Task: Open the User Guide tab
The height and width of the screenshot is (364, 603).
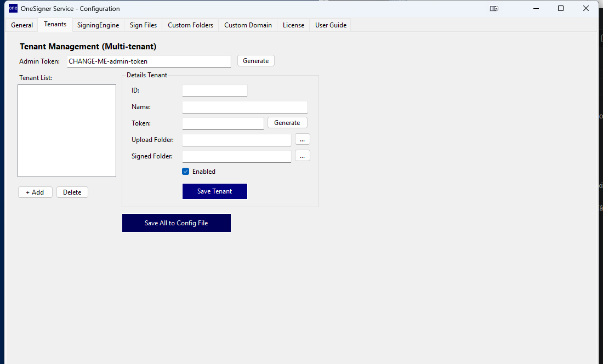Action: [x=331, y=25]
